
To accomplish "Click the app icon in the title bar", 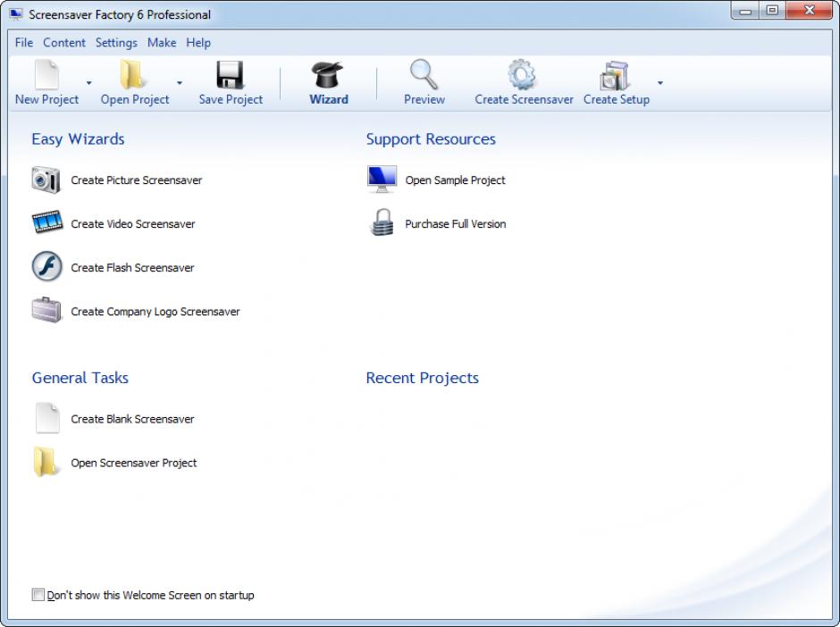I will [16, 14].
